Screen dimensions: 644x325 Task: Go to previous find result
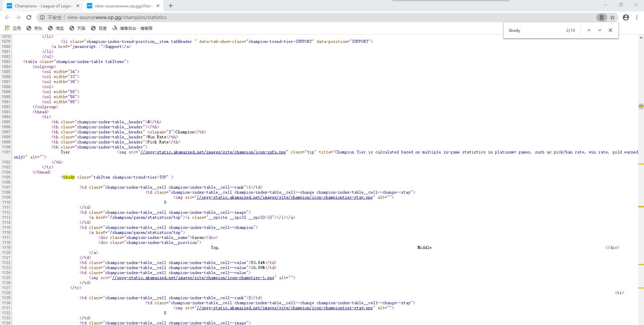click(x=589, y=30)
